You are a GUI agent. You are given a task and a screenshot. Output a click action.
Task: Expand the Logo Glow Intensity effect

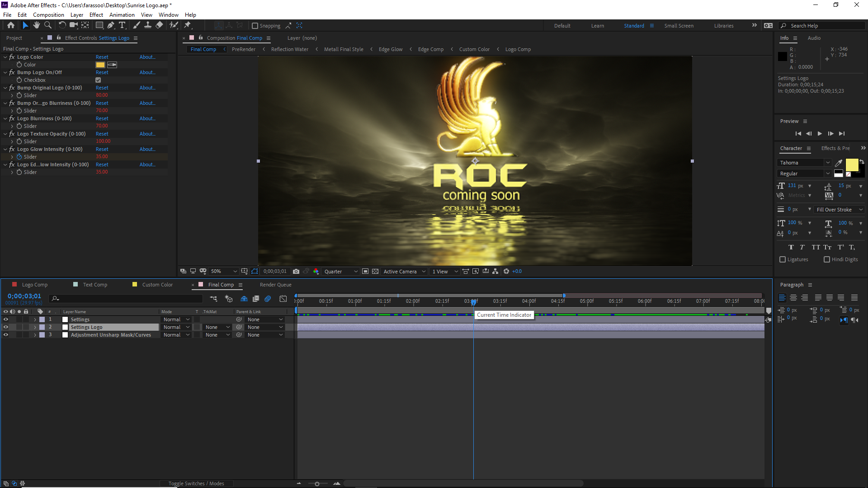6,149
